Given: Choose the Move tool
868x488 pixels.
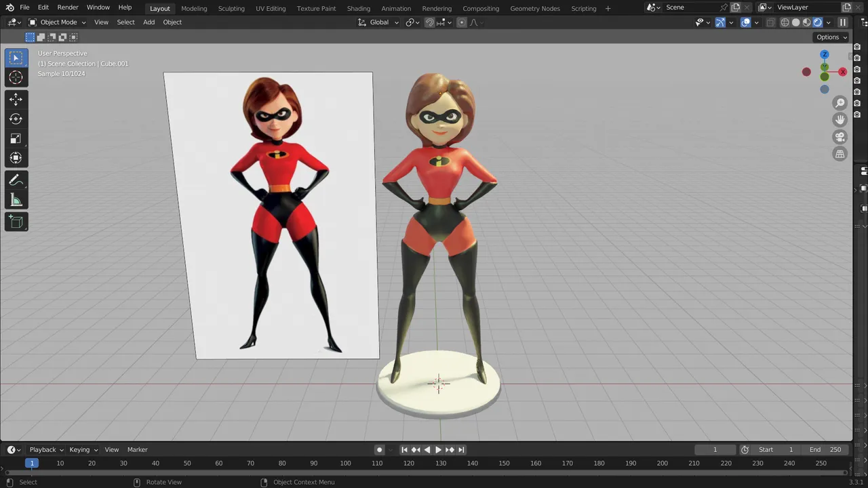Looking at the screenshot, I should click(16, 100).
